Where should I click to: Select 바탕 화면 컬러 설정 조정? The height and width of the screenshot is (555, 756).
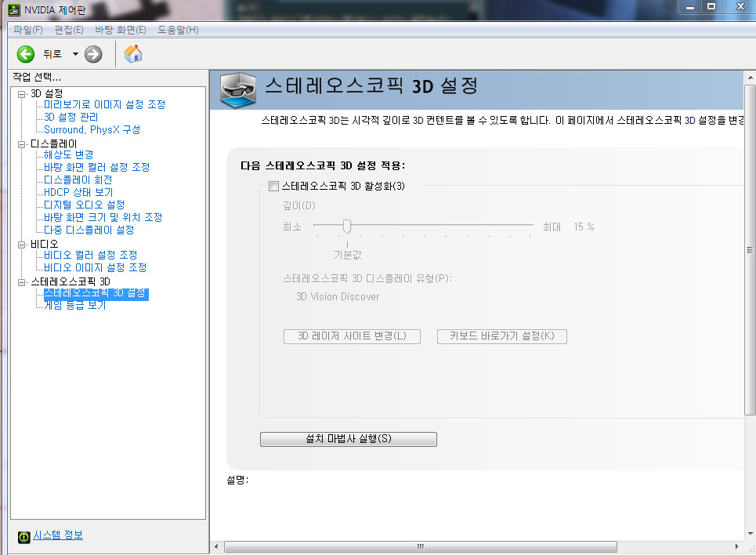[97, 168]
